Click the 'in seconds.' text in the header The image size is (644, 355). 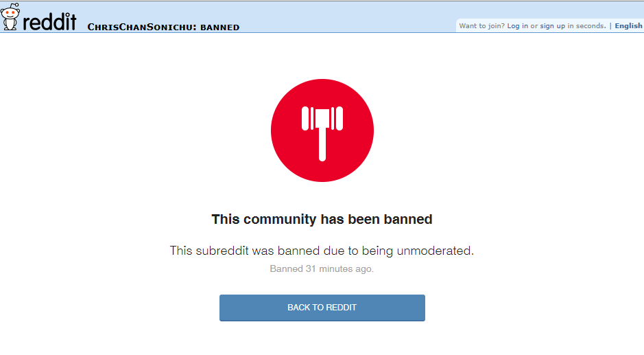point(586,26)
